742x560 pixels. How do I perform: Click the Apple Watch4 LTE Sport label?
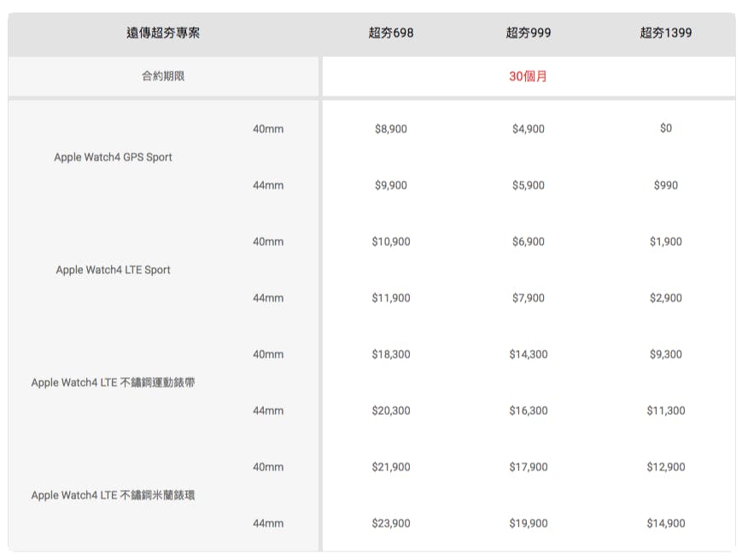pyautogui.click(x=113, y=270)
